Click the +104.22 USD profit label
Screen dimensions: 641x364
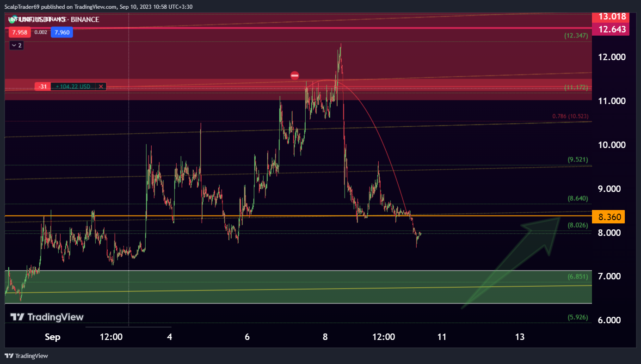[74, 86]
